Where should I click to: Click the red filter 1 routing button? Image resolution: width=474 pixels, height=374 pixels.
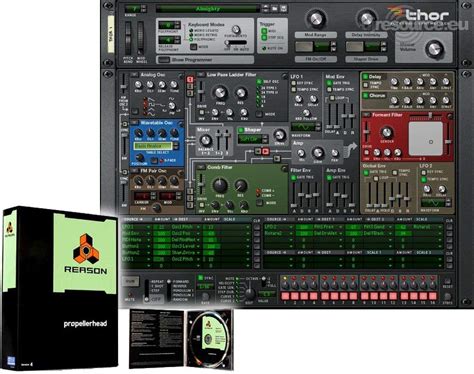coord(190,79)
